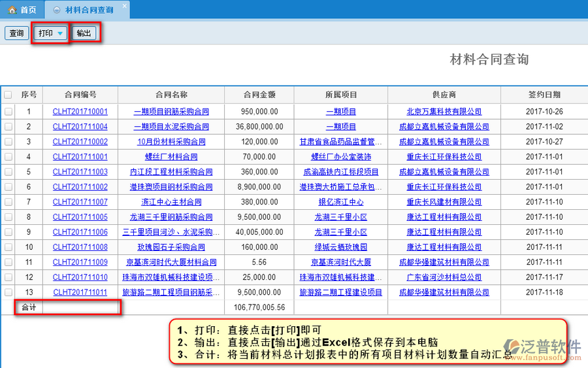Open contract CLHT201711011 link
The height and width of the screenshot is (368, 588).
click(x=80, y=292)
